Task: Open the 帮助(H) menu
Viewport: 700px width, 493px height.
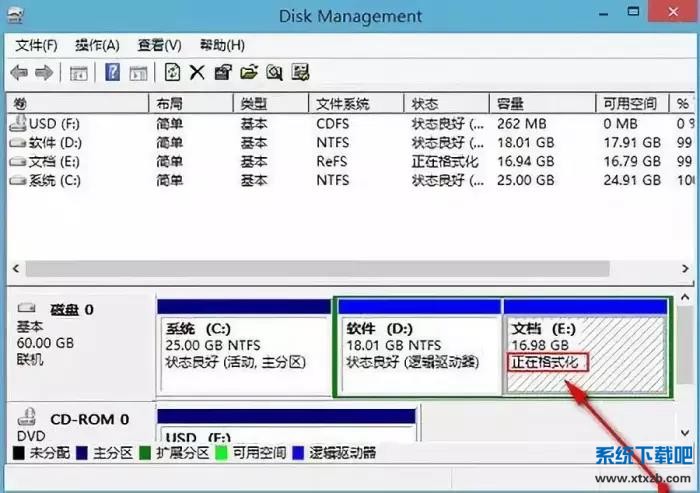Action: pyautogui.click(x=222, y=45)
